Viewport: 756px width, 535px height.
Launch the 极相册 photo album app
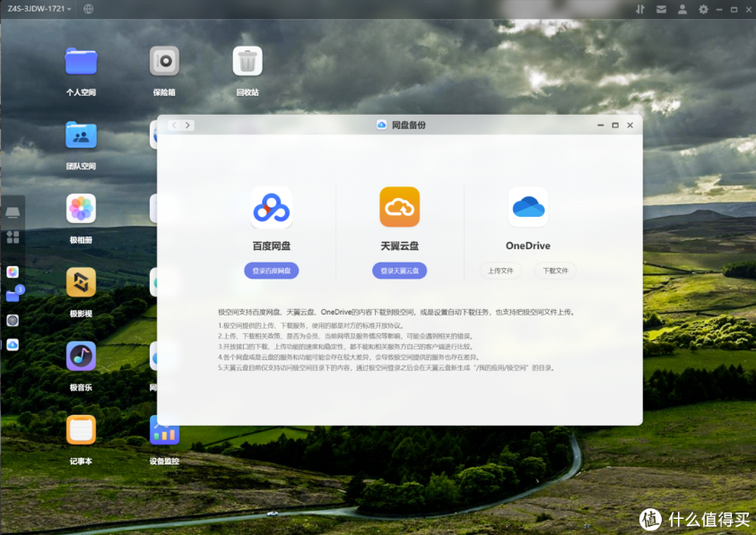tap(81, 209)
